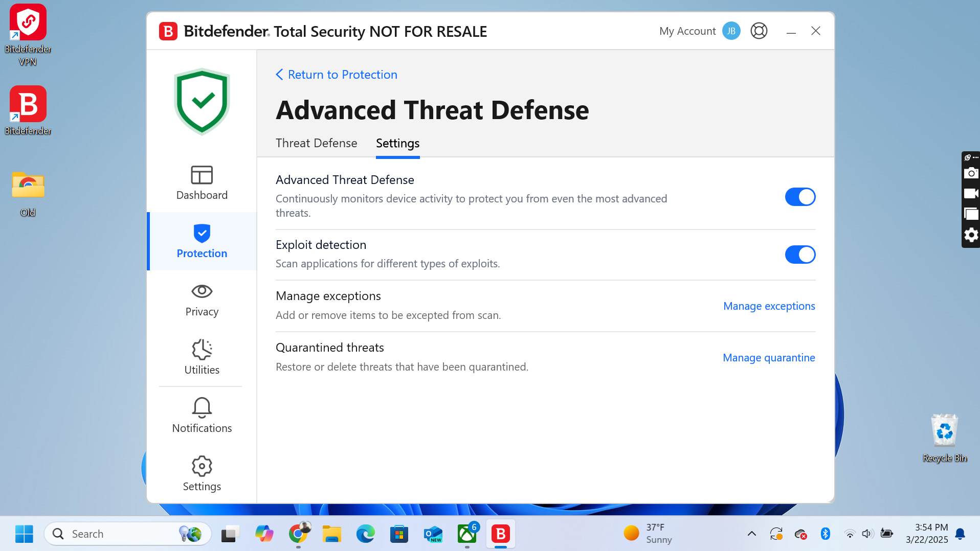Click the Return to Protection link
Image resolution: width=980 pixels, height=551 pixels.
[337, 75]
